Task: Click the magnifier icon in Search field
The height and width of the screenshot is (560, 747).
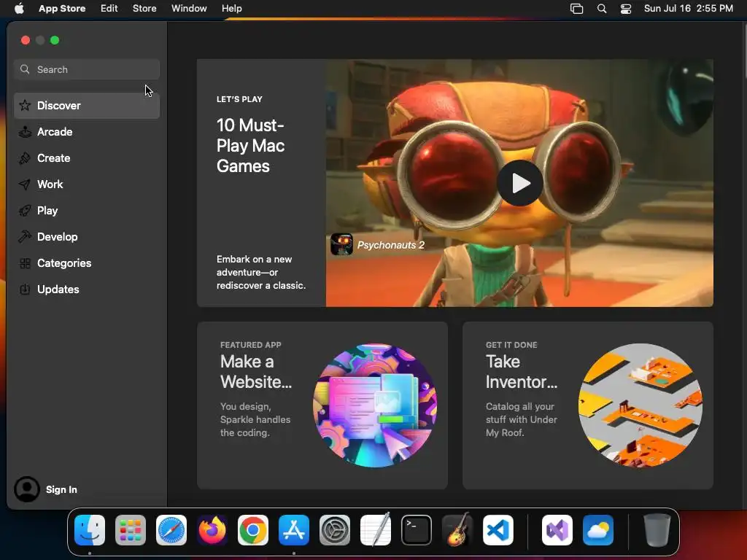Action: point(25,69)
